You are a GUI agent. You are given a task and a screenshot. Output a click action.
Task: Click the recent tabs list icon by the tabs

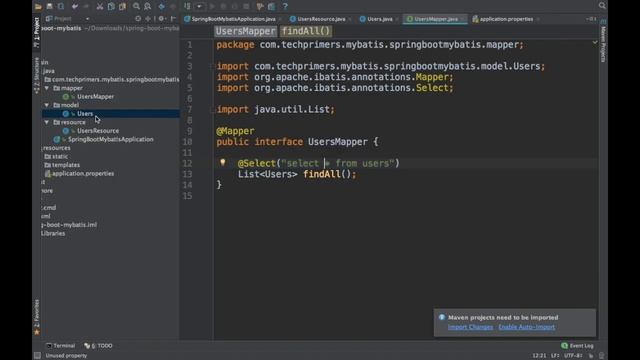(591, 19)
